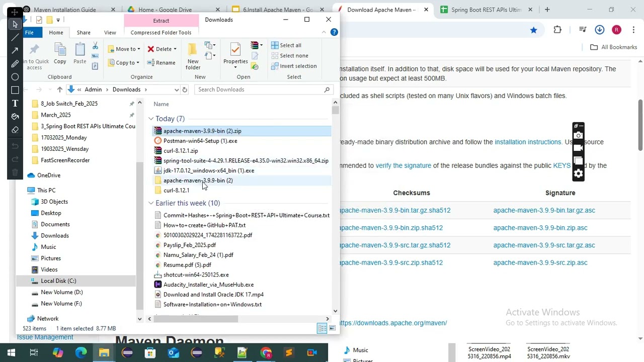
Task: Open the Chrome Extensions puzzle icon
Action: (x=557, y=30)
